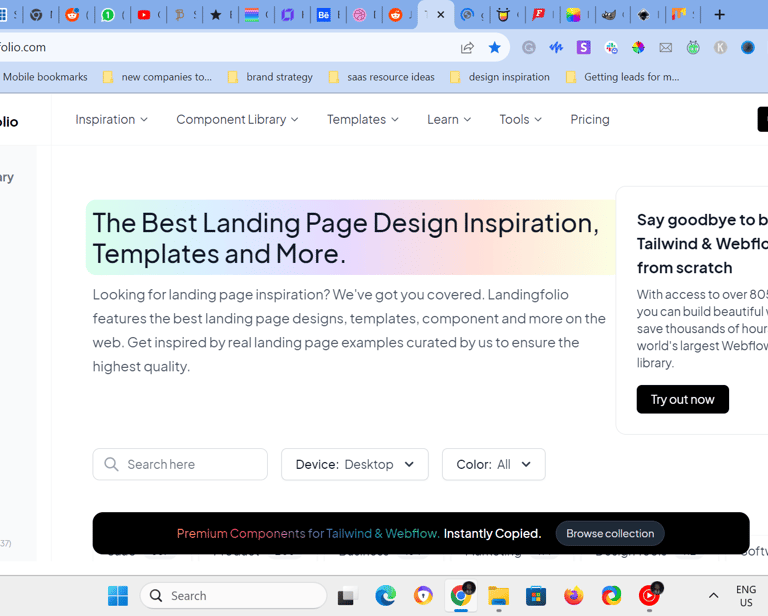Open the purple S extension icon
The width and height of the screenshot is (768, 616).
coord(583,47)
